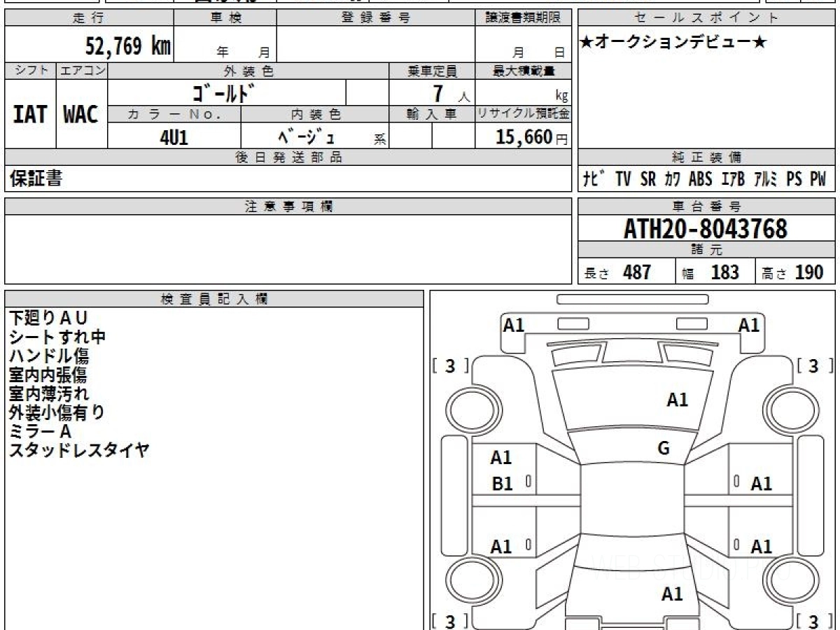Click the 車台番号 header
Image resolution: width=840 pixels, height=630 pixels.
(707, 206)
